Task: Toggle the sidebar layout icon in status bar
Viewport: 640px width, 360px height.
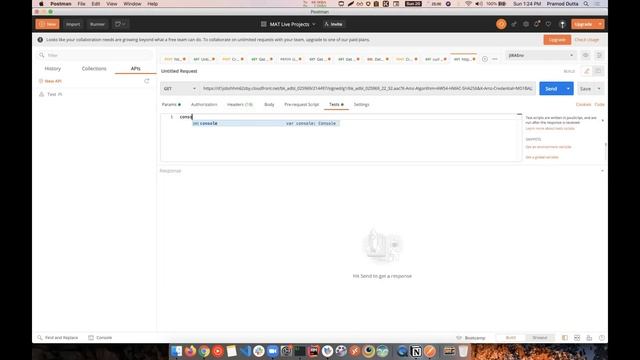Action: 565,338
